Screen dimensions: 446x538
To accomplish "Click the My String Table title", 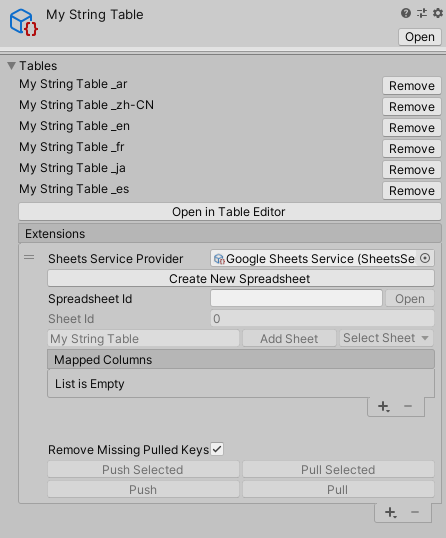I will pyautogui.click(x=95, y=15).
